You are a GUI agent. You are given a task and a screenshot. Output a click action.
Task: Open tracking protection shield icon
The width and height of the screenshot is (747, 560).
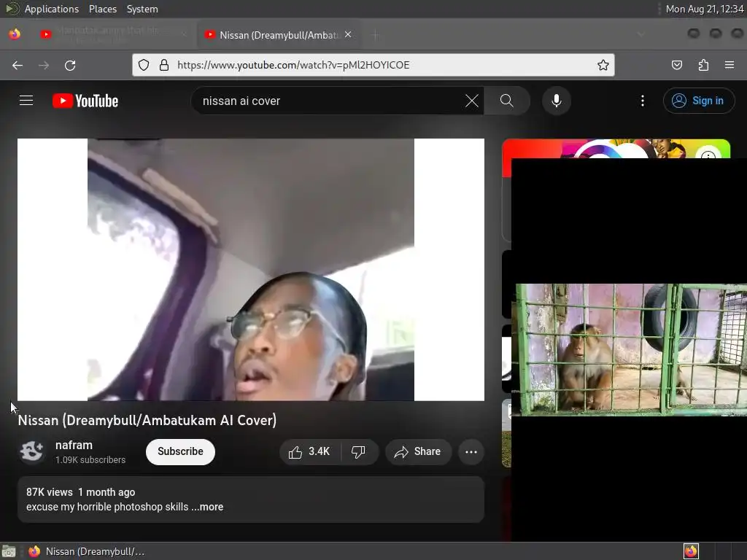144,65
